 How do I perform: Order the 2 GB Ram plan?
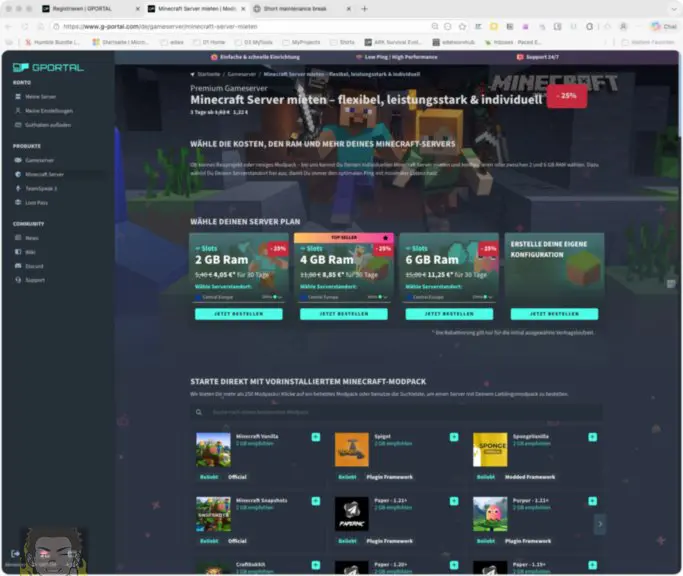coord(239,314)
